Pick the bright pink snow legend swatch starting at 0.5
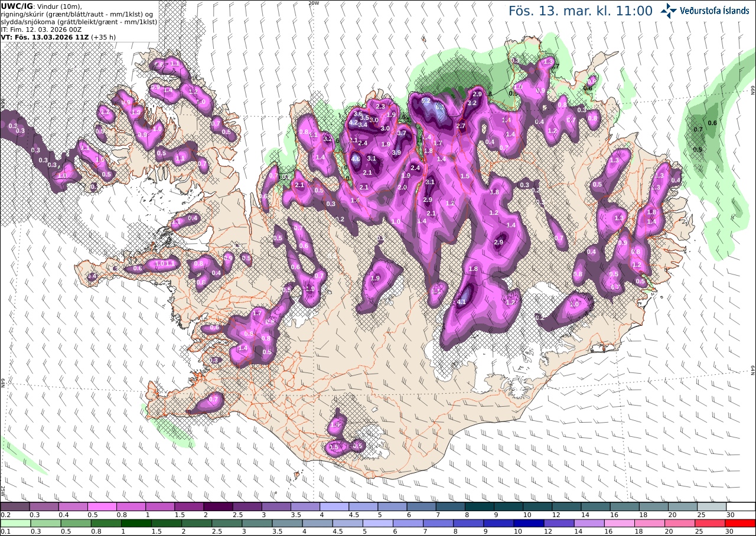 [x=102, y=506]
